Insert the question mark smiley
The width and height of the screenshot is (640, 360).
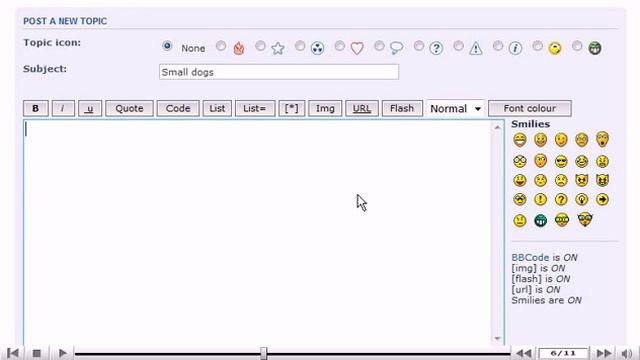point(561,200)
